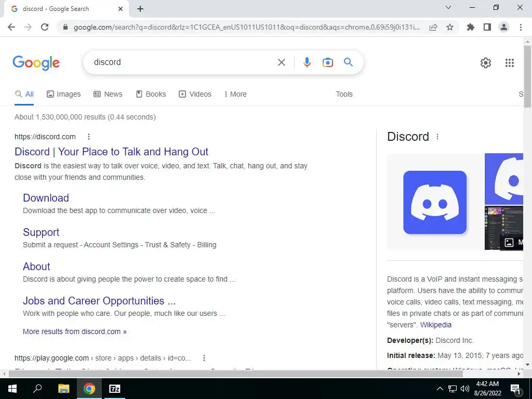Click the Google logo
The width and height of the screenshot is (532, 399).
36,63
